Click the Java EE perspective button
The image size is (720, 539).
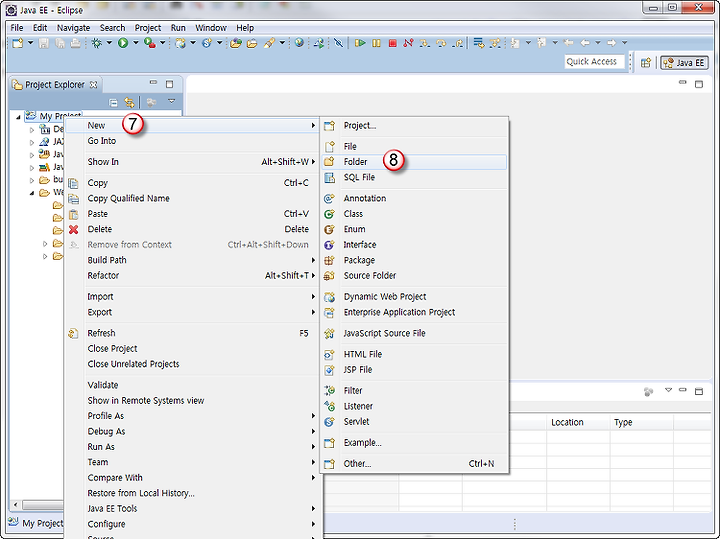tap(684, 62)
